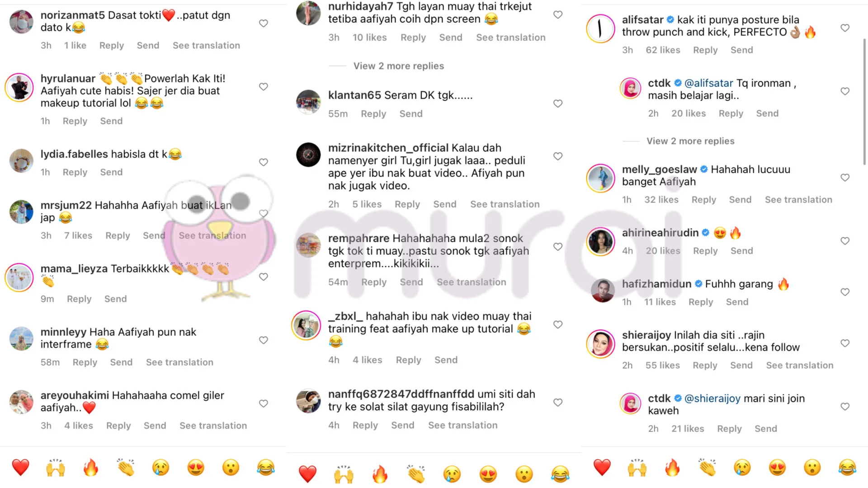Show translation for mizrinakitchen_official comment
Viewport: 868px width, 488px height.
(505, 204)
